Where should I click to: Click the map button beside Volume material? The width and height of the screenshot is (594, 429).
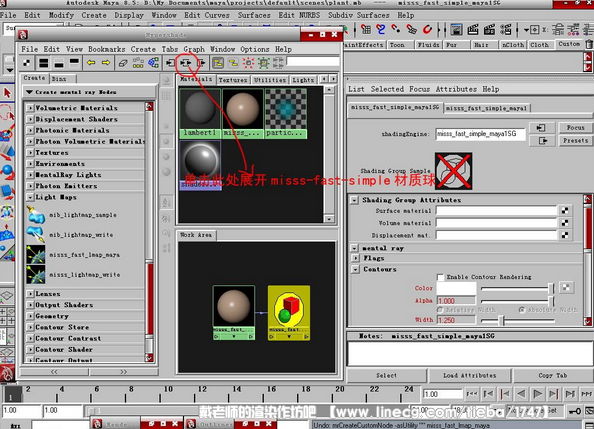565,223
